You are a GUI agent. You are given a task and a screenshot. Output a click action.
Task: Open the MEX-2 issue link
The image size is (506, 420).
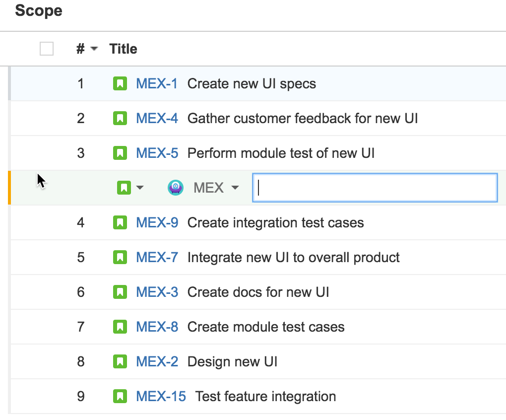coord(157,361)
